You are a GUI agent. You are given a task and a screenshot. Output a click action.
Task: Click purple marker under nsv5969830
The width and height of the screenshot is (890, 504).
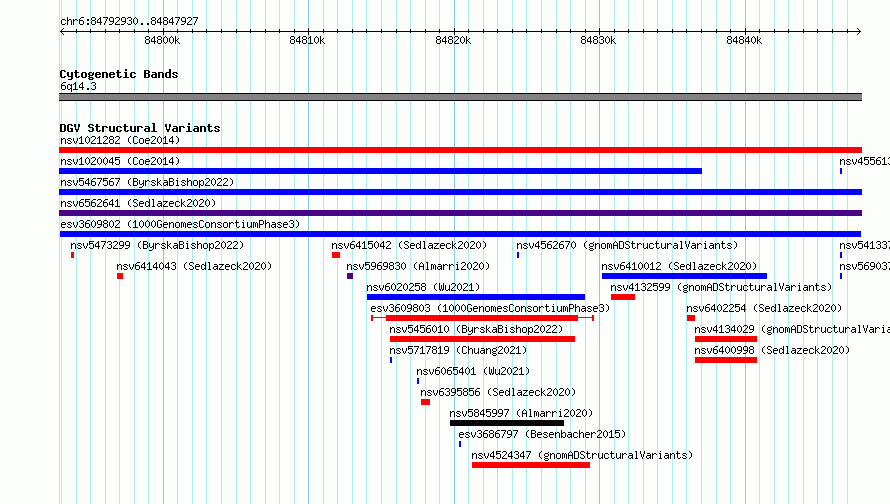350,276
